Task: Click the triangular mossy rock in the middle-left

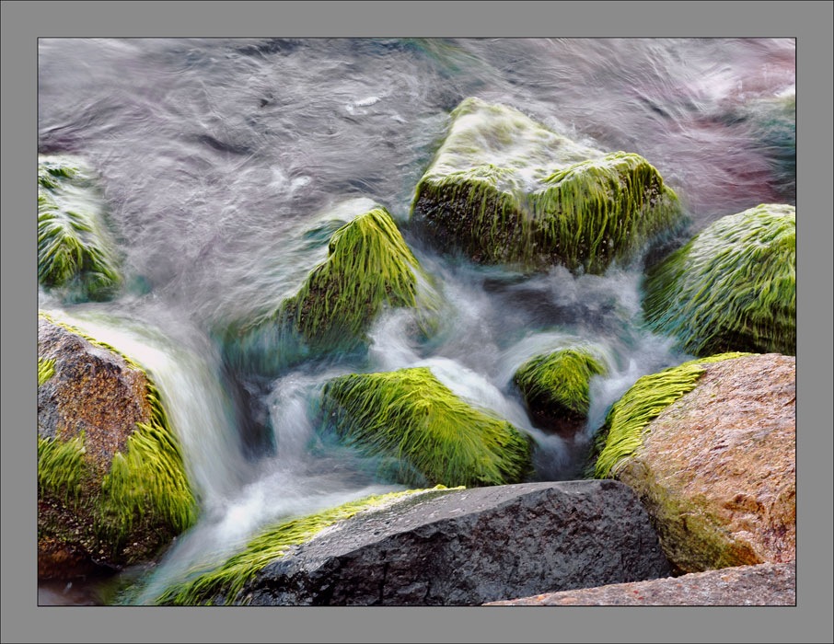Action: 354,276
